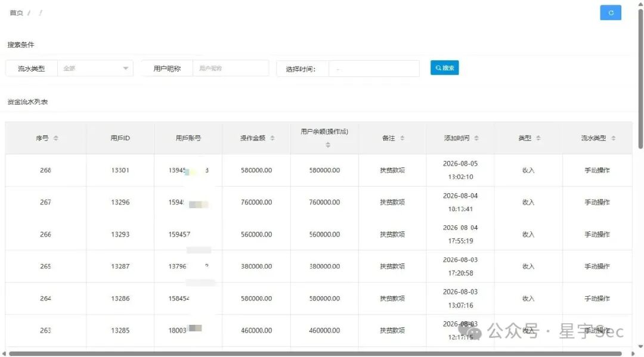Screen dimensions: 644x357
Task: Sort by 类型 column sort arrows
Action: [538, 138]
